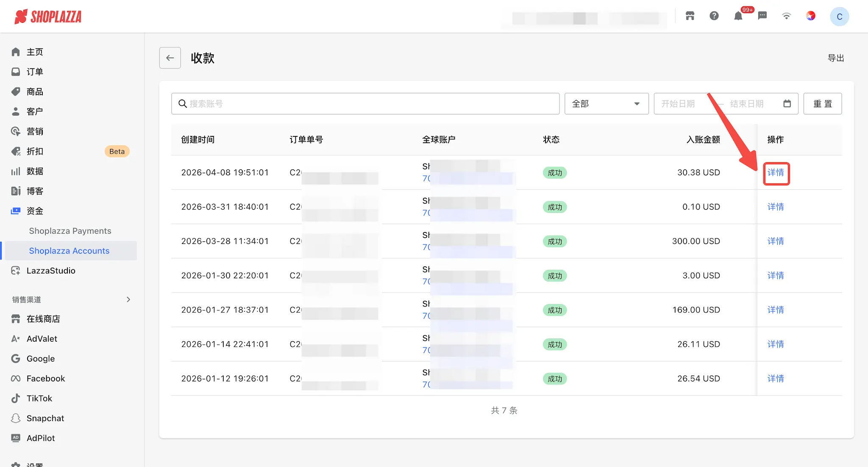Select Shoplazza Accounts submenu
The width and height of the screenshot is (868, 467).
click(x=70, y=251)
